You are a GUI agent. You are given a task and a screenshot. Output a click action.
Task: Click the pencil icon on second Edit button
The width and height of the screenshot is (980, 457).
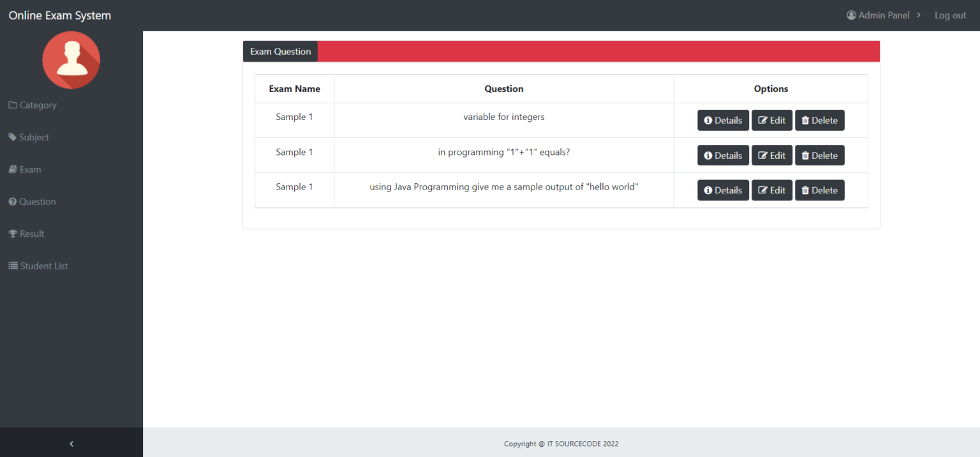tap(763, 155)
